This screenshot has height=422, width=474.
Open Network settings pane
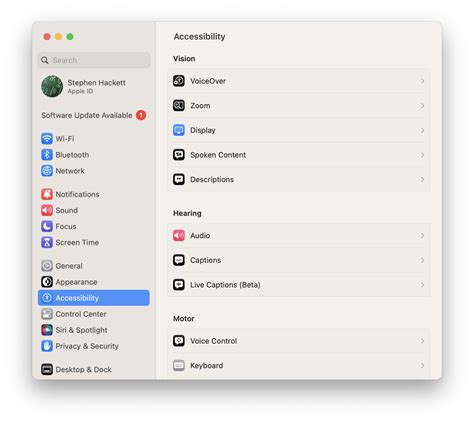[94, 171]
